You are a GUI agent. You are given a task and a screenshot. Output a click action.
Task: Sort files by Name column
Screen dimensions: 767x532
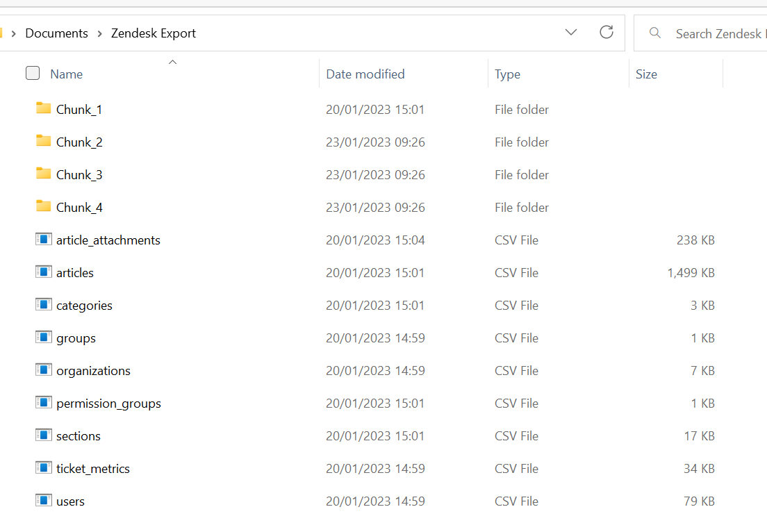(x=67, y=74)
